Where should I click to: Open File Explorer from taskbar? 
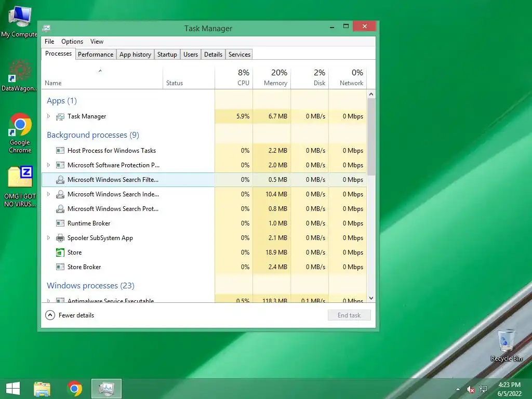click(x=42, y=389)
